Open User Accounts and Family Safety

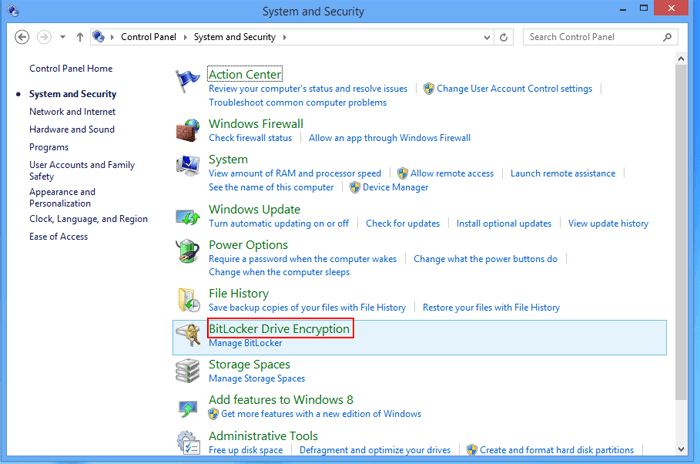coord(82,171)
